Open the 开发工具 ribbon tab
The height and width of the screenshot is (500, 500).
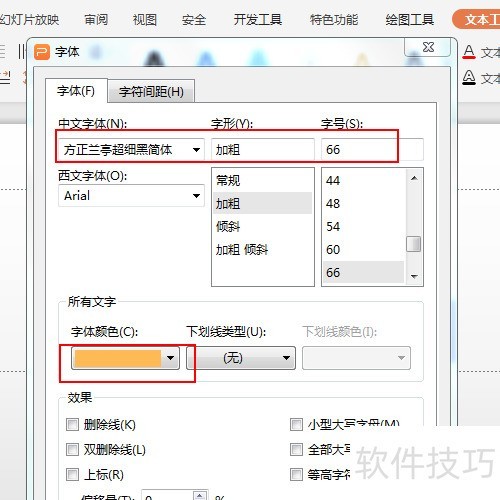pyautogui.click(x=258, y=20)
